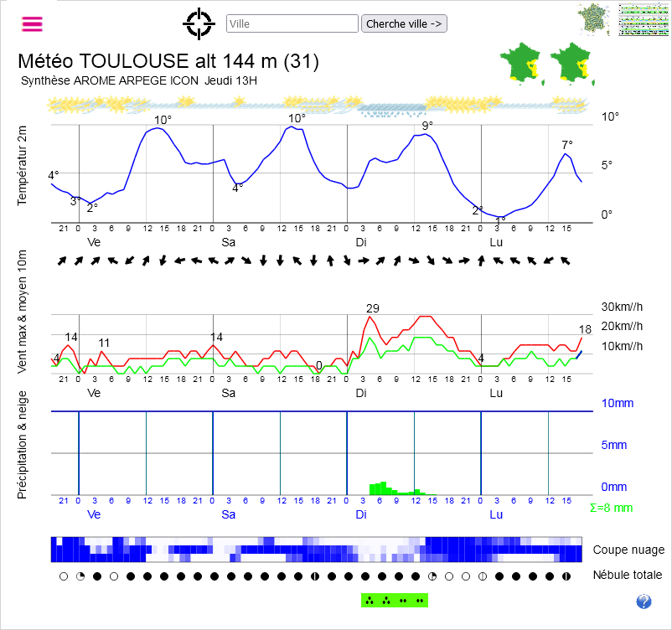Click the 9° Sunday temperature peak label
Viewport: 672px width, 630px height.
[x=427, y=126]
